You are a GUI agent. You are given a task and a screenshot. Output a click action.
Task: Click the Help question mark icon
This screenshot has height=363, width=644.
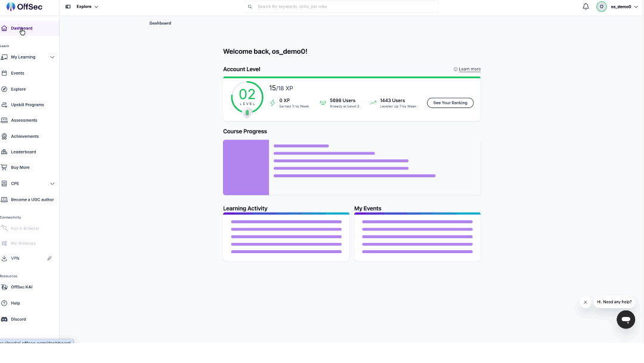[x=4, y=303]
